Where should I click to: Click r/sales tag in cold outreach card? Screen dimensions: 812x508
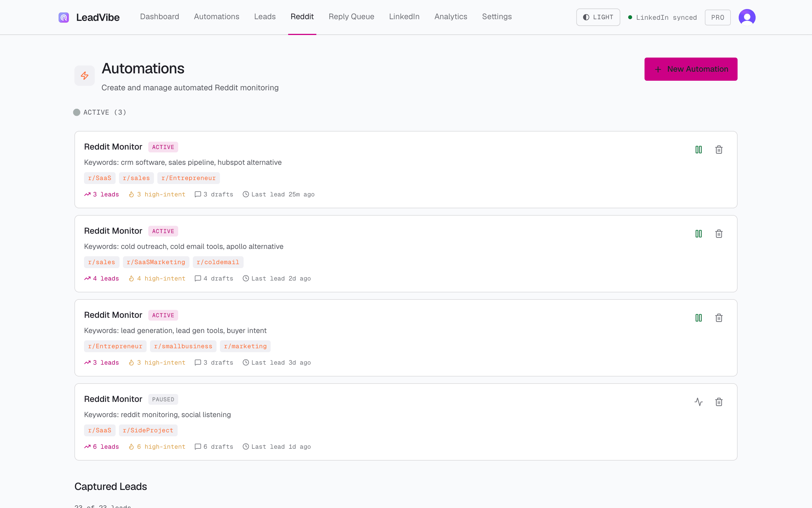point(102,262)
